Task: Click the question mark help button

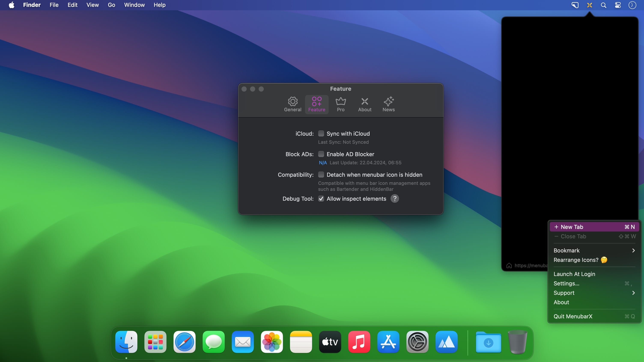Action: click(395, 199)
